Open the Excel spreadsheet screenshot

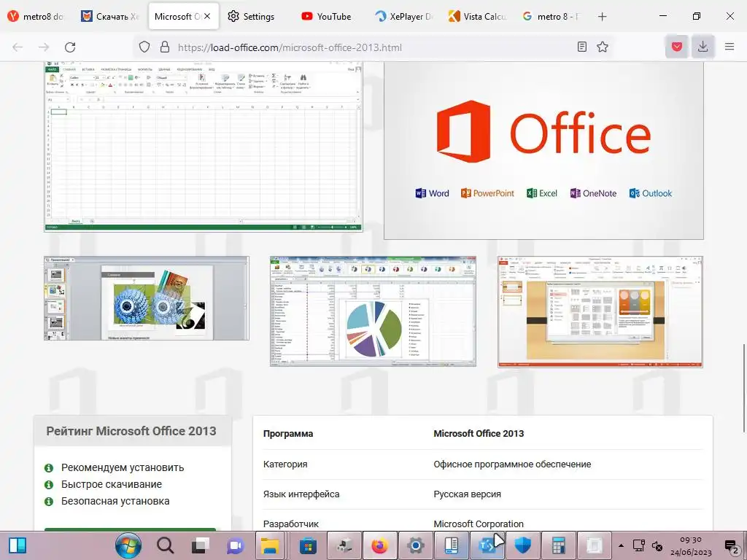204,147
